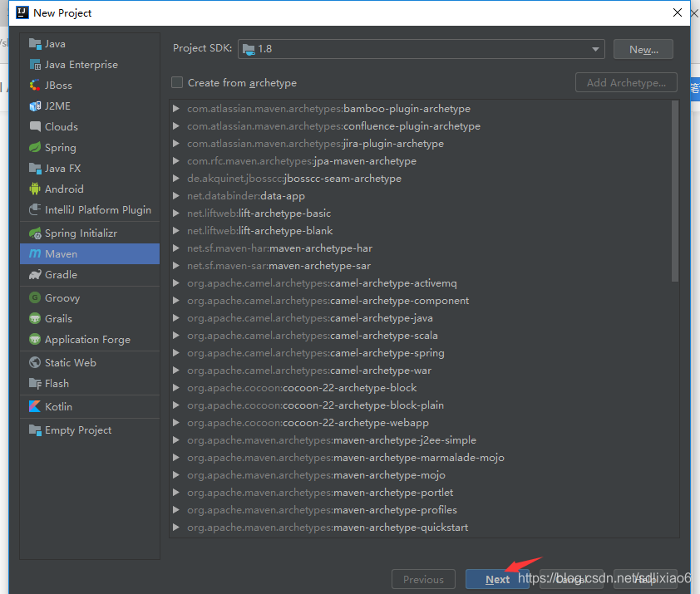Click the Add Archetype... button

tap(626, 82)
